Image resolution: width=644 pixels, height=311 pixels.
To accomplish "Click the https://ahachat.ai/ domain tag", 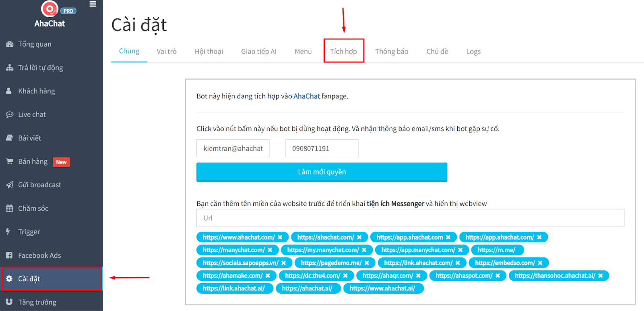I will (308, 288).
